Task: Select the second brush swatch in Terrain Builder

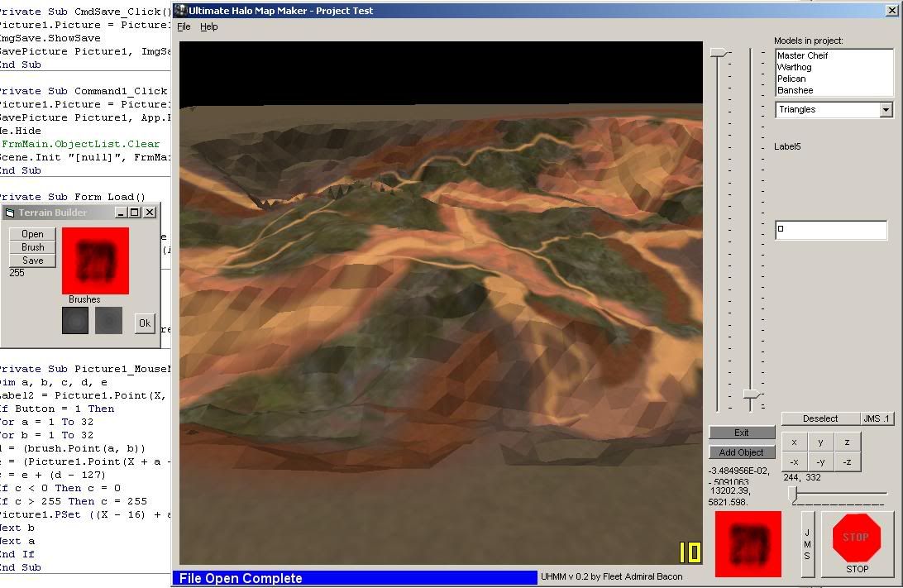Action: click(x=108, y=320)
